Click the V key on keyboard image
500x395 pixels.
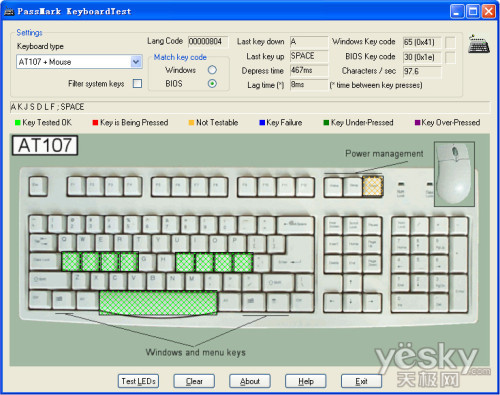pos(137,281)
